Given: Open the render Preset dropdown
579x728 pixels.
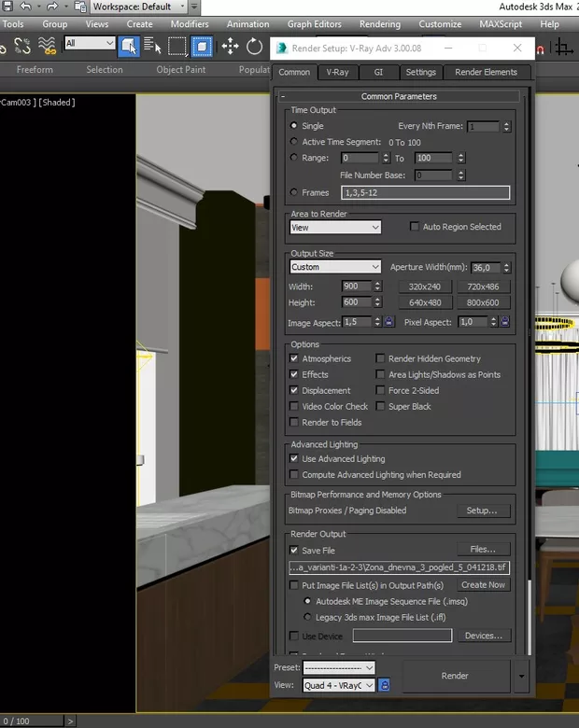Looking at the screenshot, I should pyautogui.click(x=338, y=668).
